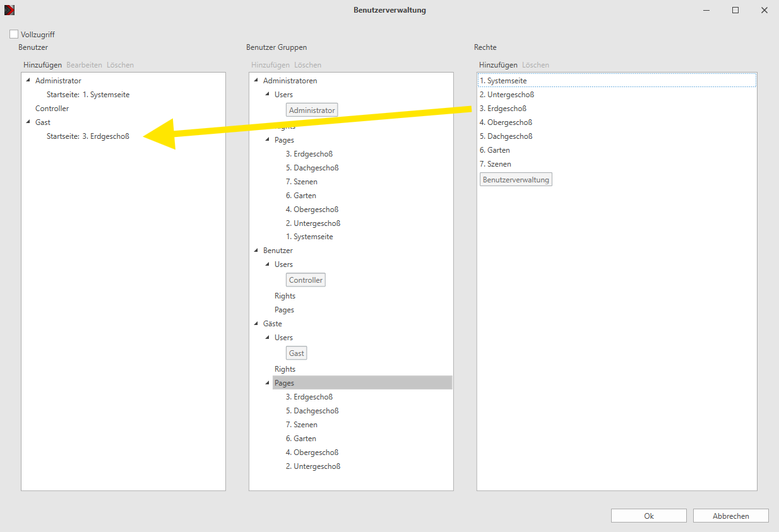This screenshot has height=532, width=779.
Task: Select the Controller user entry
Action: pyautogui.click(x=52, y=109)
